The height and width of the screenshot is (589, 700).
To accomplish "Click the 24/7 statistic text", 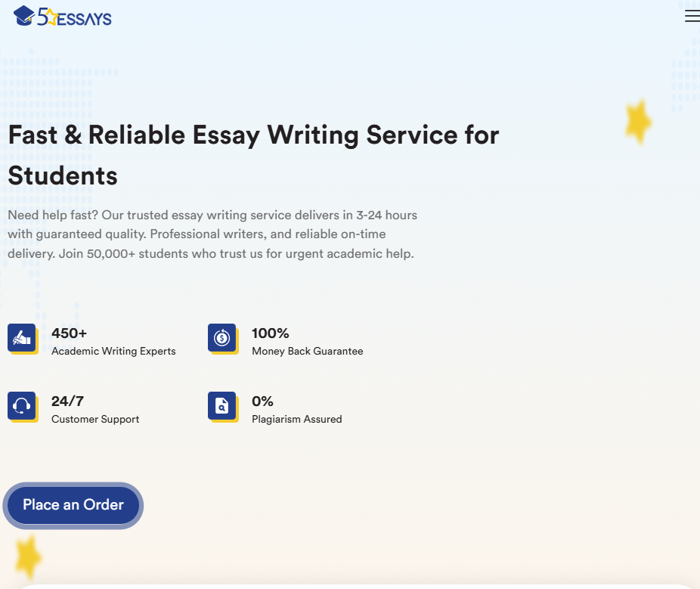I will tap(67, 401).
